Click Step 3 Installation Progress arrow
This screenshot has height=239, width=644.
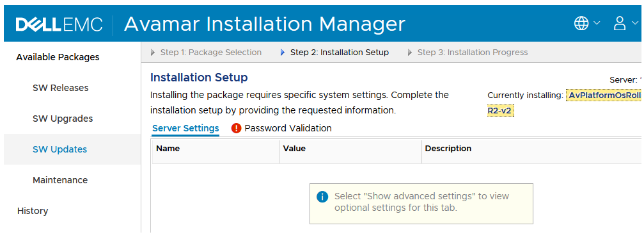pyautogui.click(x=410, y=53)
